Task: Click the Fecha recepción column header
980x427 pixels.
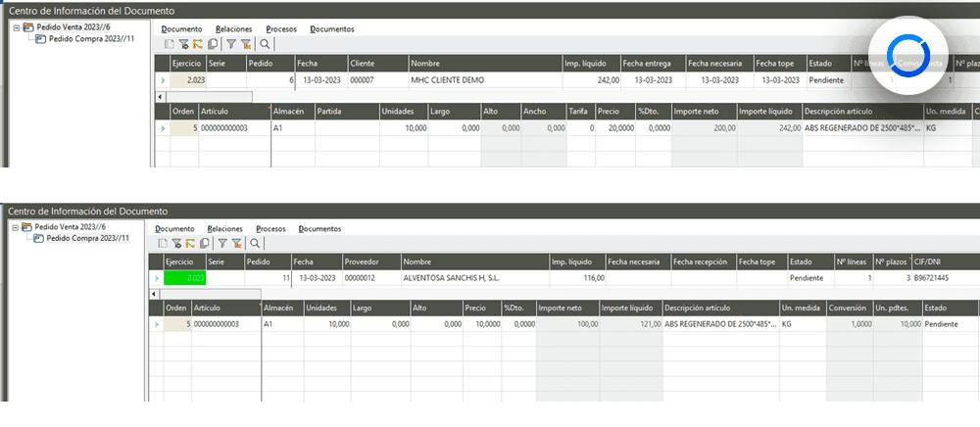Action: [703, 262]
